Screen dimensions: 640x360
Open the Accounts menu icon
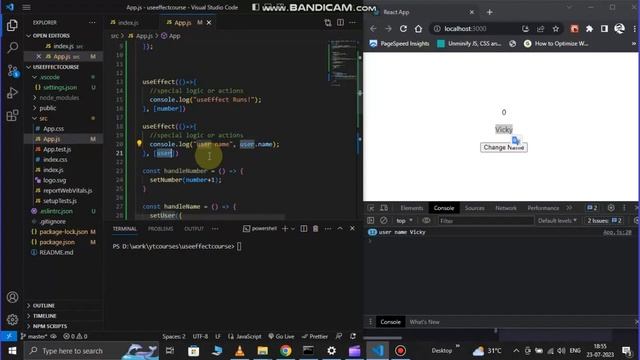point(12,297)
